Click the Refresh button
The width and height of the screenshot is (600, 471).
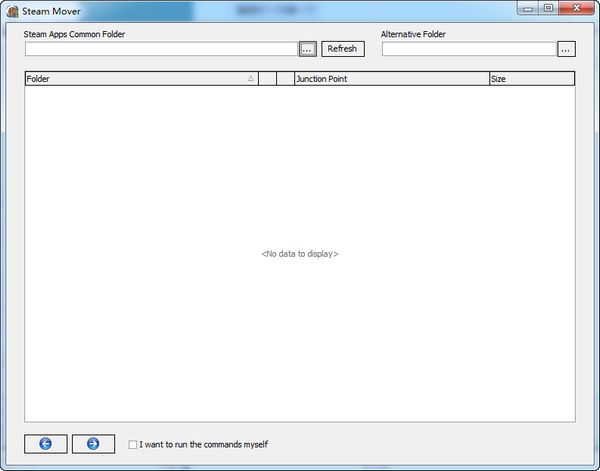[343, 49]
